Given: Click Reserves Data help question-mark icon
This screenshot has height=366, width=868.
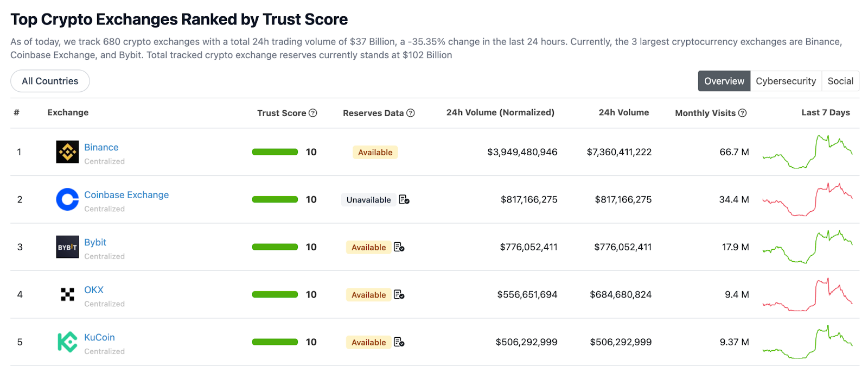Looking at the screenshot, I should (x=411, y=113).
